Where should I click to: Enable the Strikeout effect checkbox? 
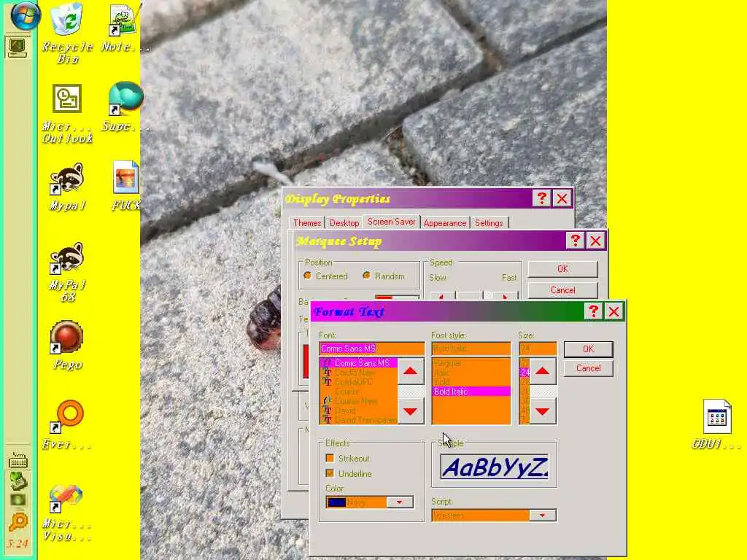[329, 458]
